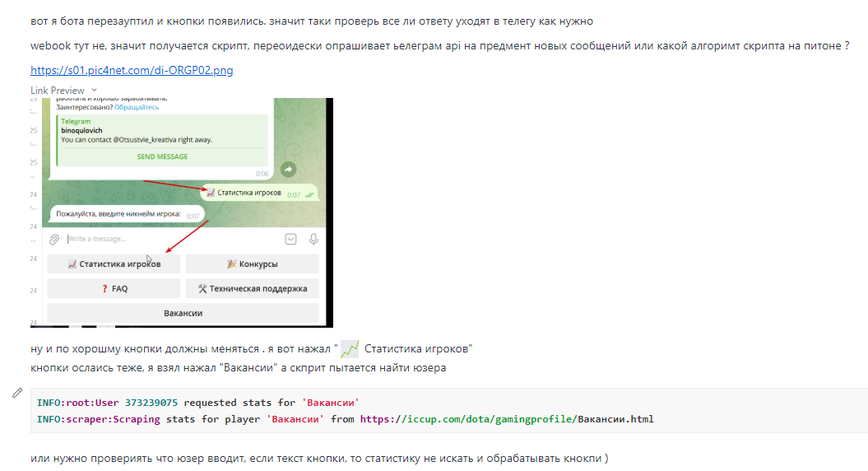Collapse the Link Preview chevron

coord(94,90)
